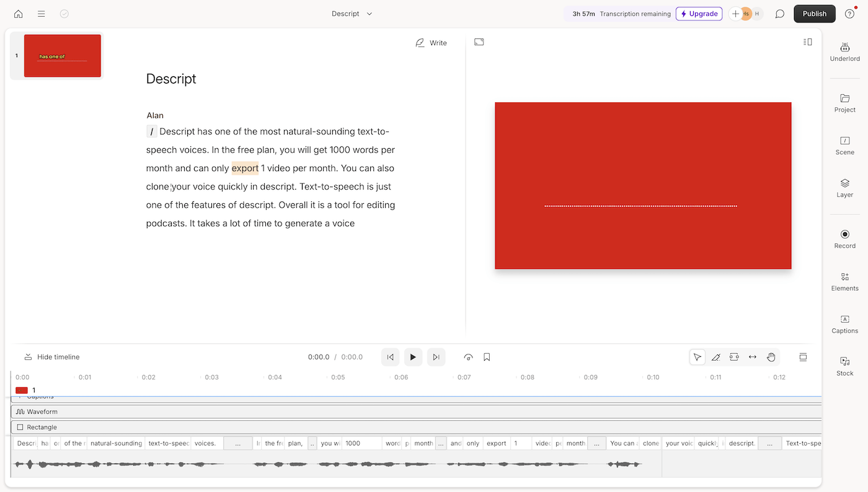Open the Project panel
This screenshot has width=868, height=492.
point(845,103)
